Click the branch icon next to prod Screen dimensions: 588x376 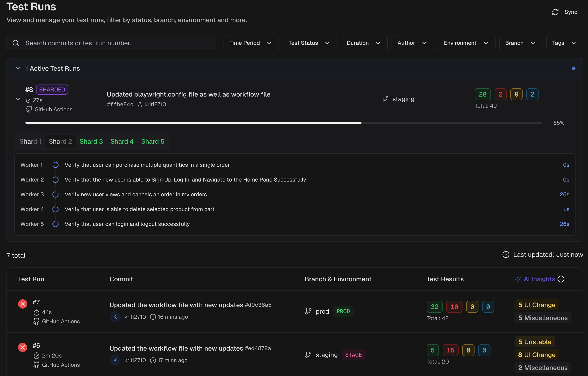(308, 311)
